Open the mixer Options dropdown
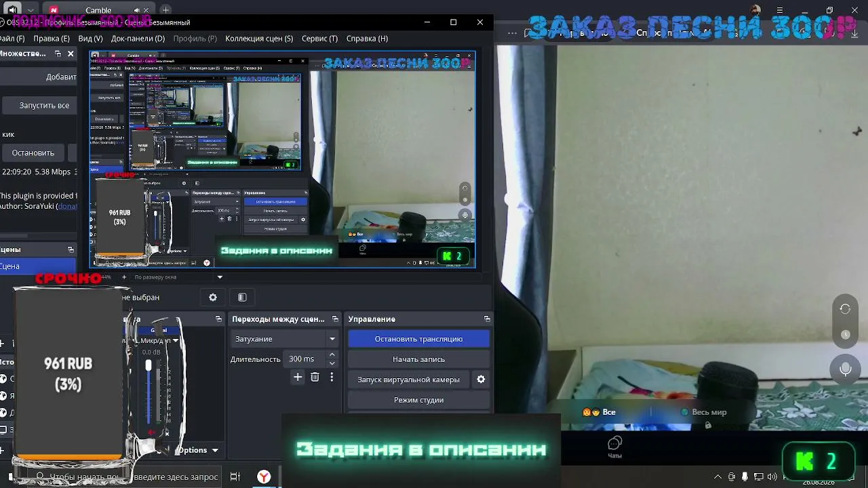The height and width of the screenshot is (488, 868). (197, 450)
